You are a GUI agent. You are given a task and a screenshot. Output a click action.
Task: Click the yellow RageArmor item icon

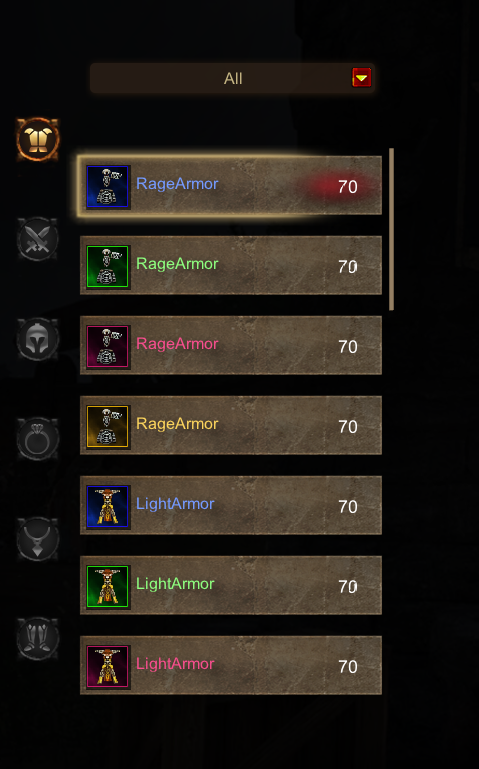108,427
